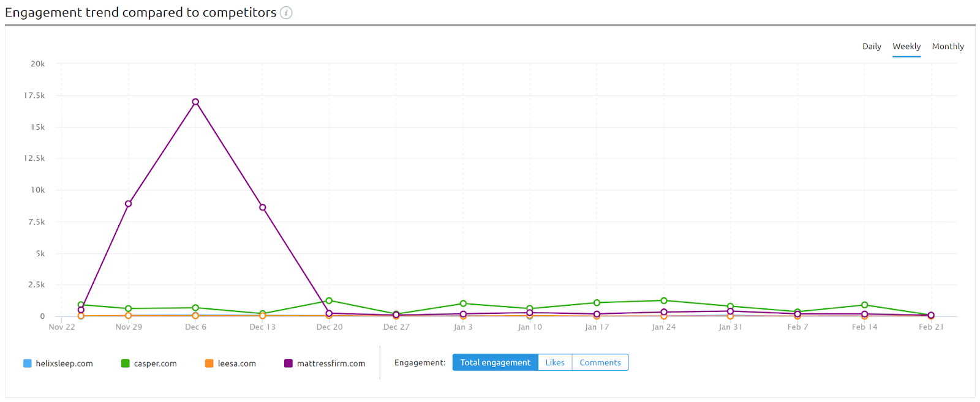Viewport: 980px width, 402px height.
Task: Click the leesa.com legend color swatch
Action: (208, 363)
